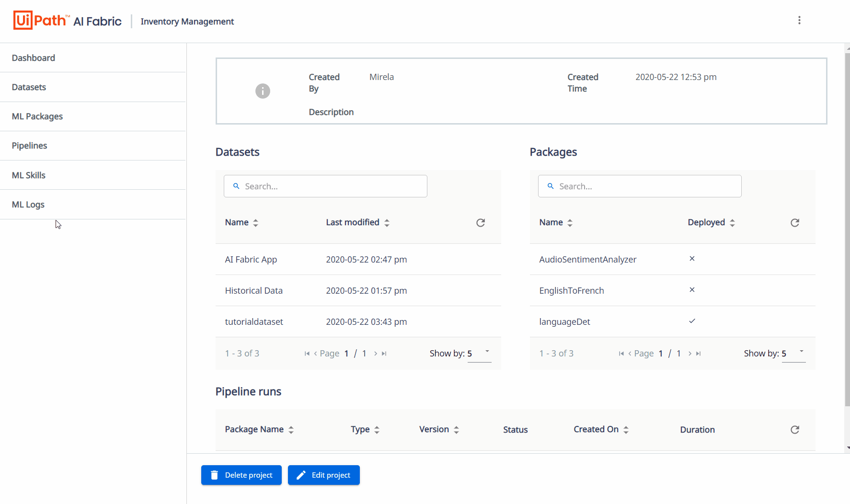Go to last page of Packages list

click(x=698, y=353)
